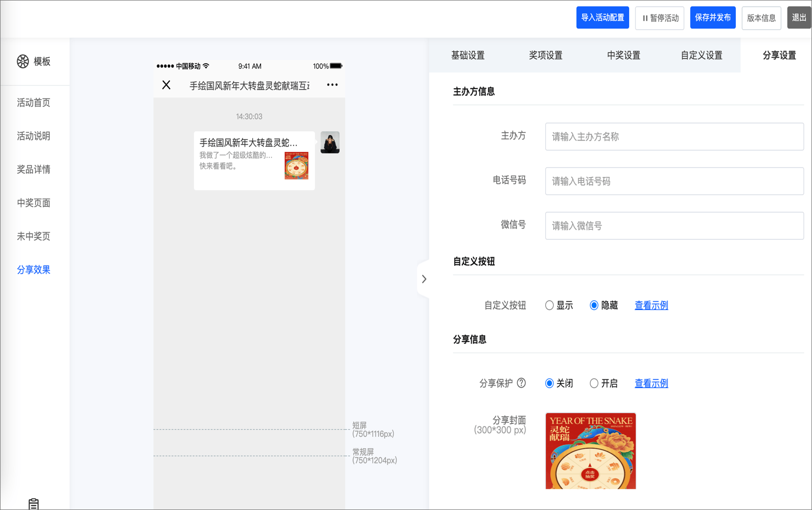Collapse the settings panel with chevron arrow

click(x=424, y=279)
